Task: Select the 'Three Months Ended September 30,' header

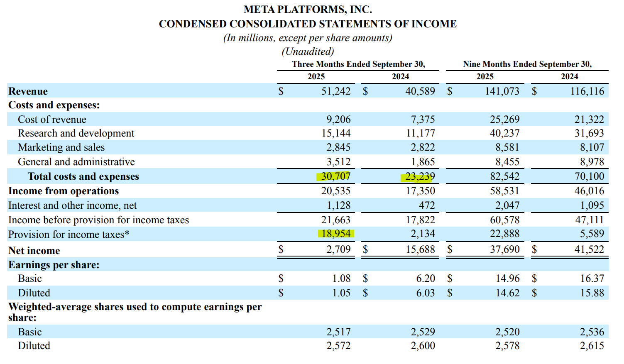Action: tap(358, 64)
